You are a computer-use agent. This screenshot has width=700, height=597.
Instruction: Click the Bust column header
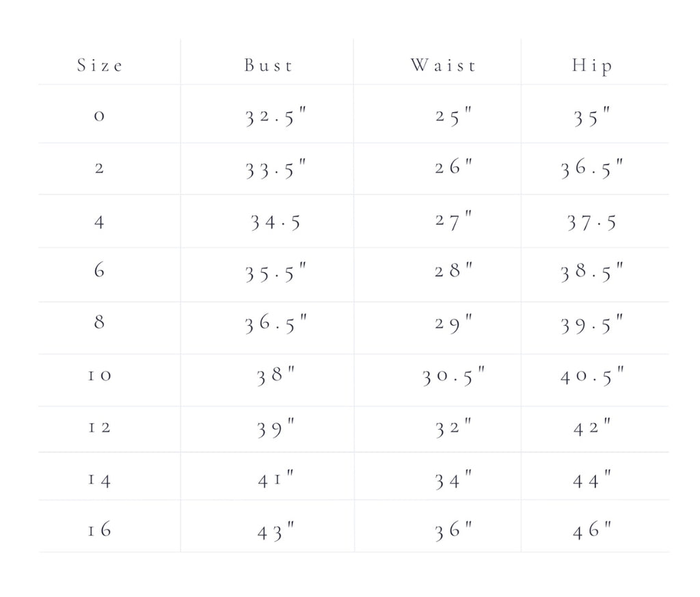click(269, 66)
